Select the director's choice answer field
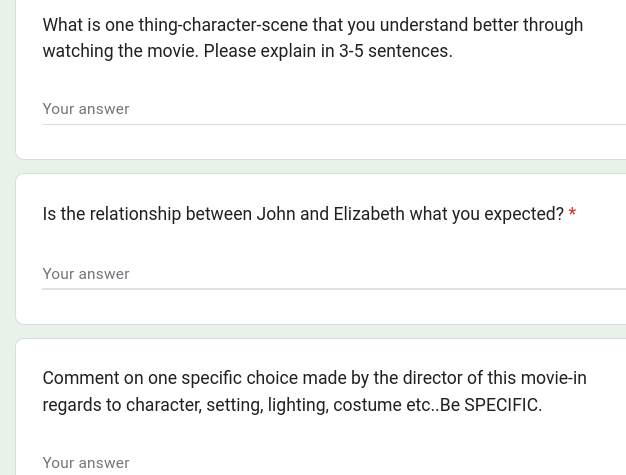Screen dimensions: 626x475 (x=334, y=463)
